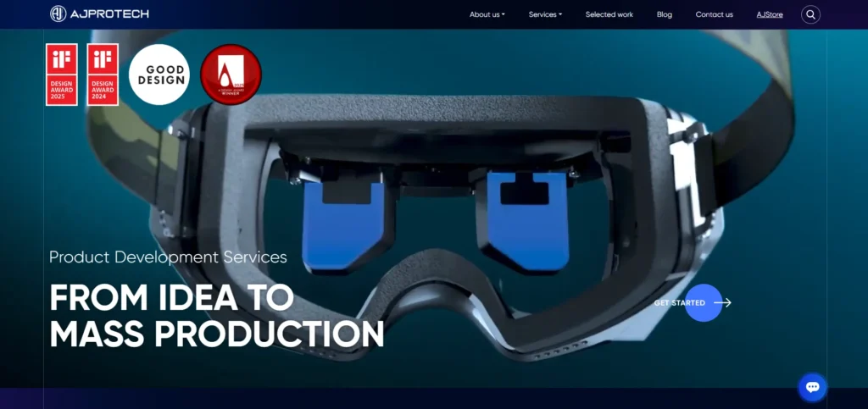Expand the Services dropdown menu
This screenshot has height=409, width=868.
[544, 14]
